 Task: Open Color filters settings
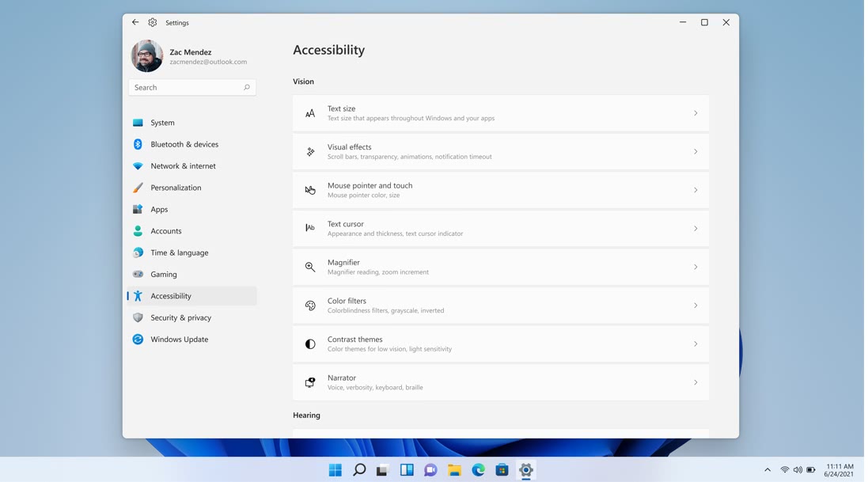tap(500, 306)
